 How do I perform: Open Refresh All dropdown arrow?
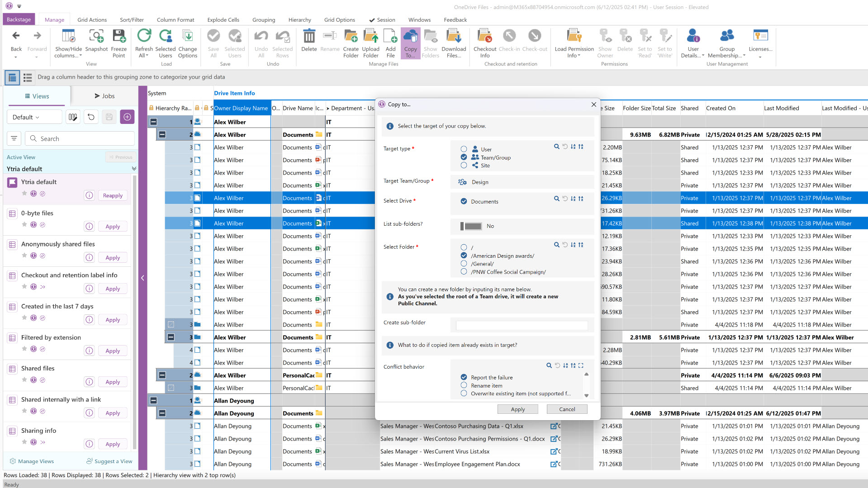[x=147, y=56]
